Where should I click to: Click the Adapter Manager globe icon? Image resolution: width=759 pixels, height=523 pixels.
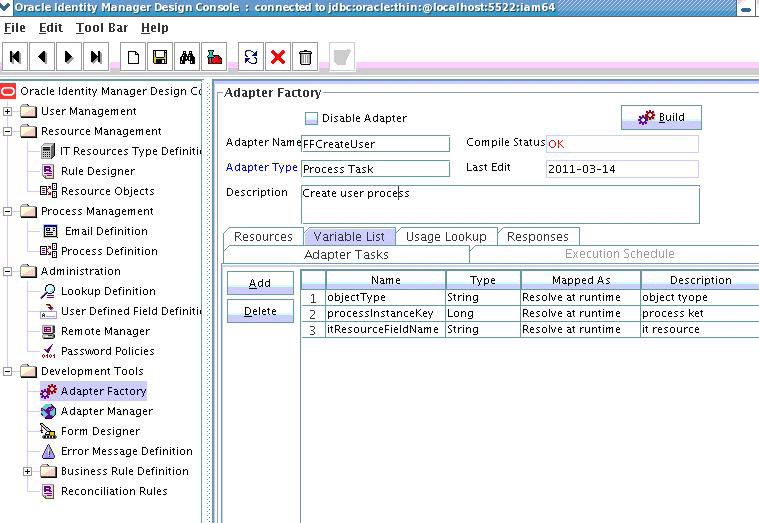pyautogui.click(x=48, y=411)
